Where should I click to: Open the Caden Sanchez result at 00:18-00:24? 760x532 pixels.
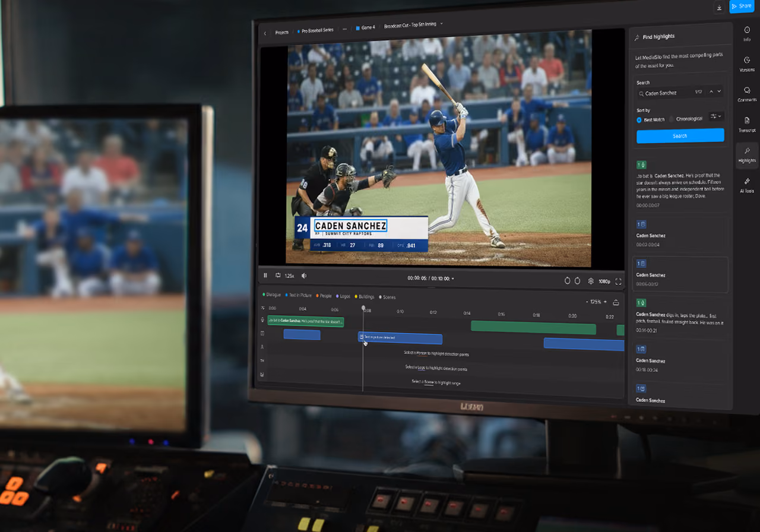tap(680, 359)
